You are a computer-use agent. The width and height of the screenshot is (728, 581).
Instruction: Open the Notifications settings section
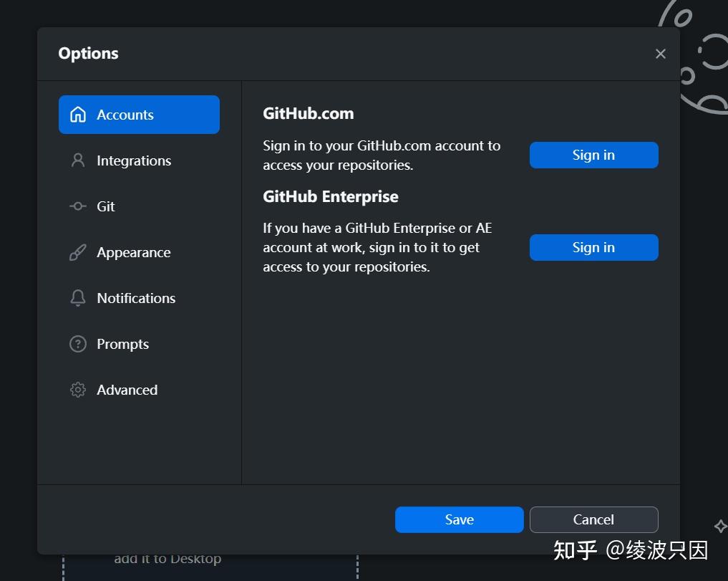tap(136, 297)
